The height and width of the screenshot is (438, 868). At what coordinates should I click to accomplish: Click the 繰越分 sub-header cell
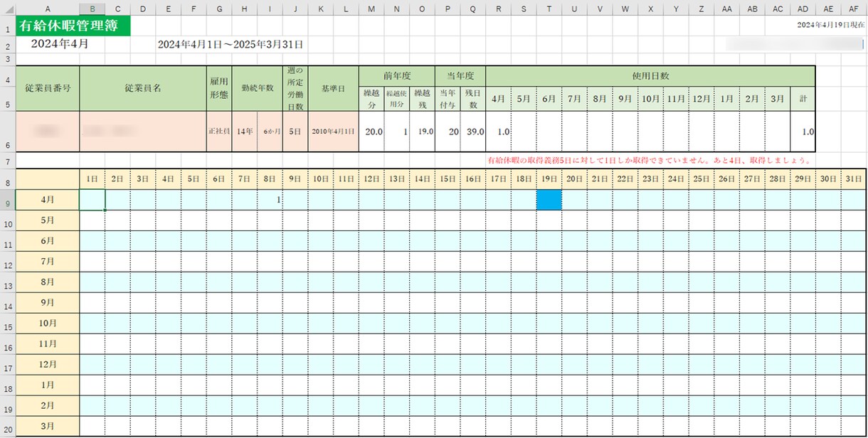pos(371,98)
